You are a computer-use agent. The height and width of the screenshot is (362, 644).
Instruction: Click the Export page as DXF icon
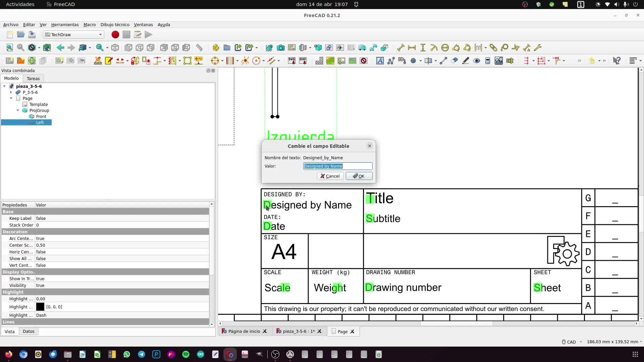[x=303, y=61]
